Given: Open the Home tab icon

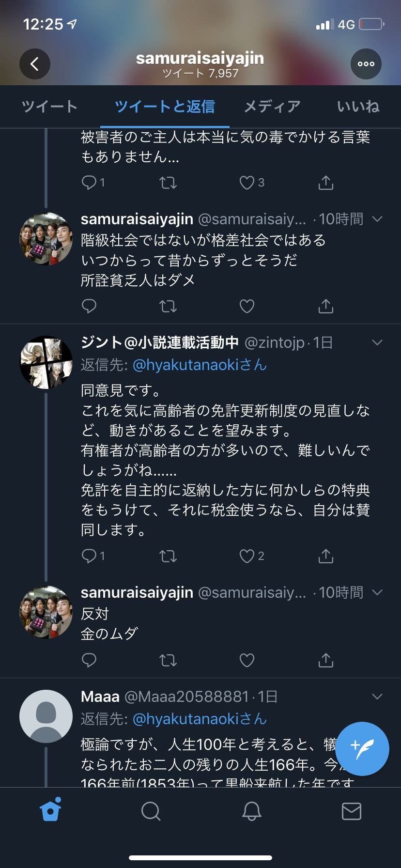Looking at the screenshot, I should [50, 810].
